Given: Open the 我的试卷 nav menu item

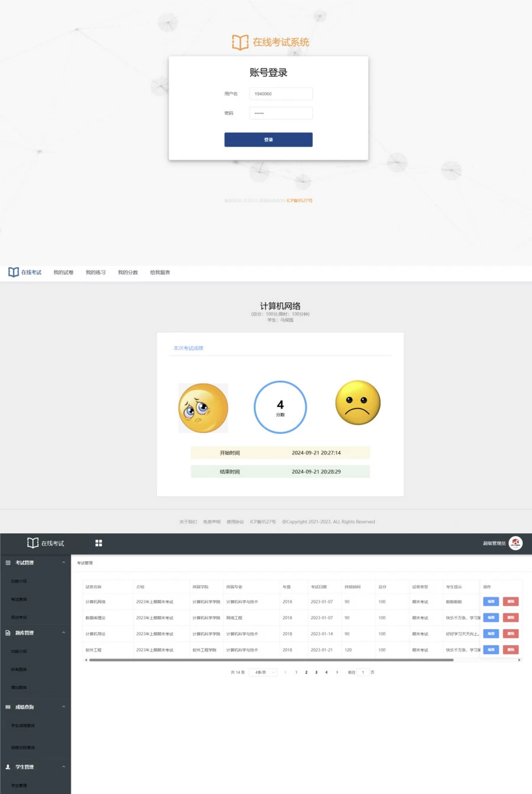Looking at the screenshot, I should [63, 273].
